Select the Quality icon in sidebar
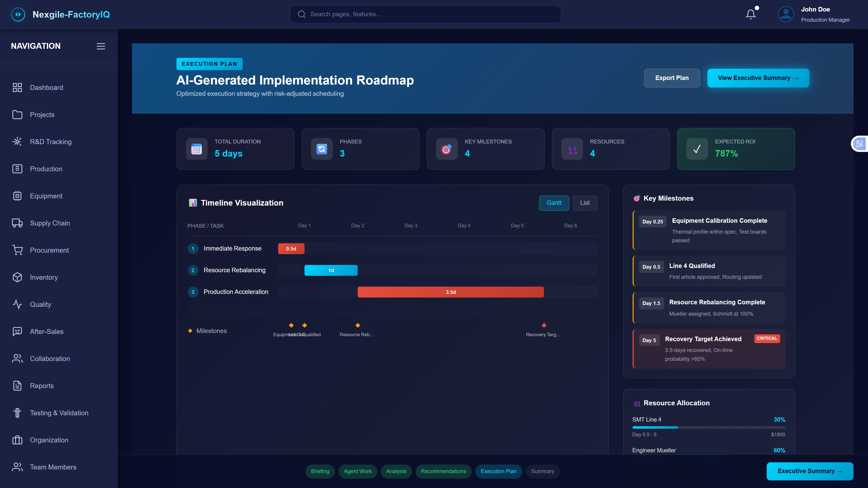The image size is (868, 488). click(x=17, y=304)
